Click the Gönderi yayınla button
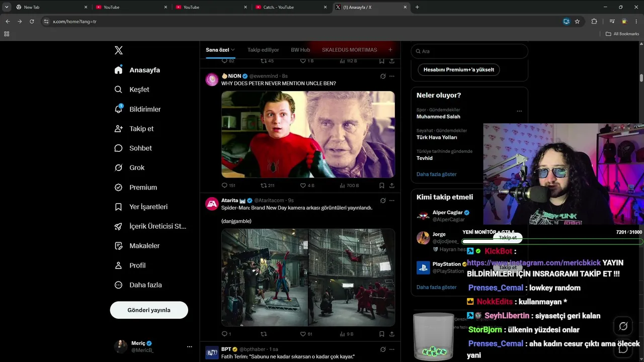The image size is (644, 362). (x=149, y=310)
